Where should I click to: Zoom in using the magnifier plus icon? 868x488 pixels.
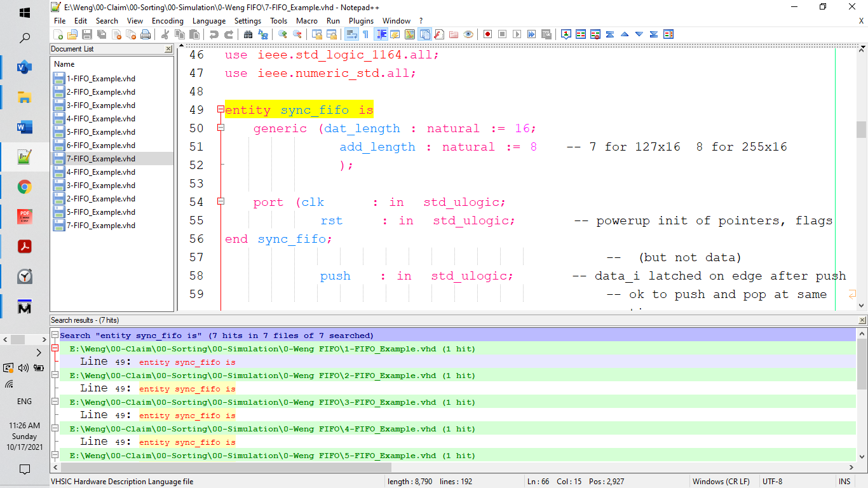click(282, 34)
